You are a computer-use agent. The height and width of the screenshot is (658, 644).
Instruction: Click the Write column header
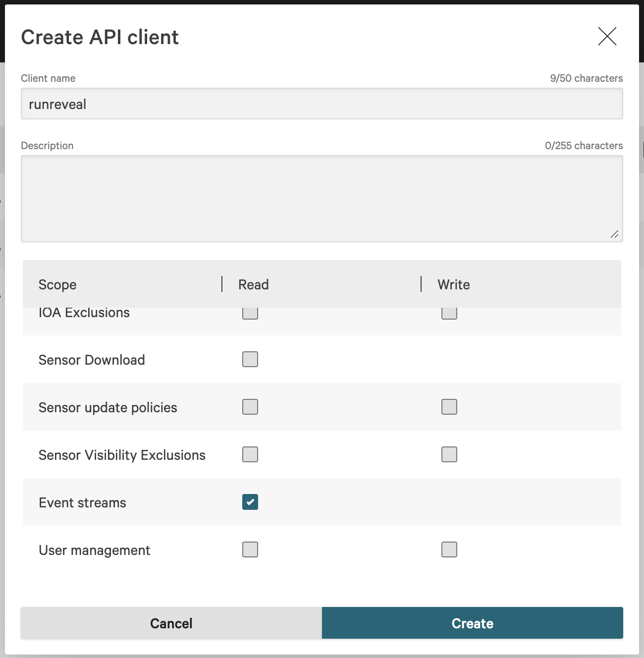[x=453, y=284]
